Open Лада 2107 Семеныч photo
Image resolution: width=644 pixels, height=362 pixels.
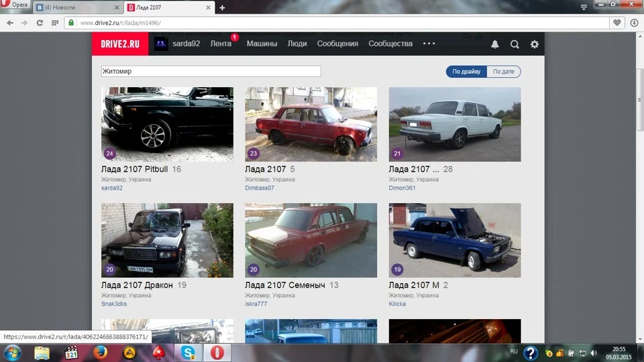(x=311, y=240)
